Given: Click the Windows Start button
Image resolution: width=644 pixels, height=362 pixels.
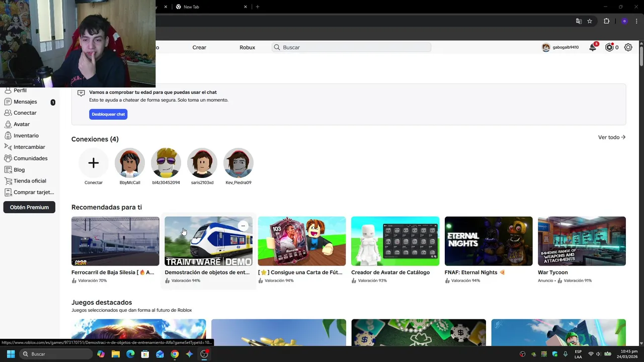Looking at the screenshot, I should pos(11,354).
